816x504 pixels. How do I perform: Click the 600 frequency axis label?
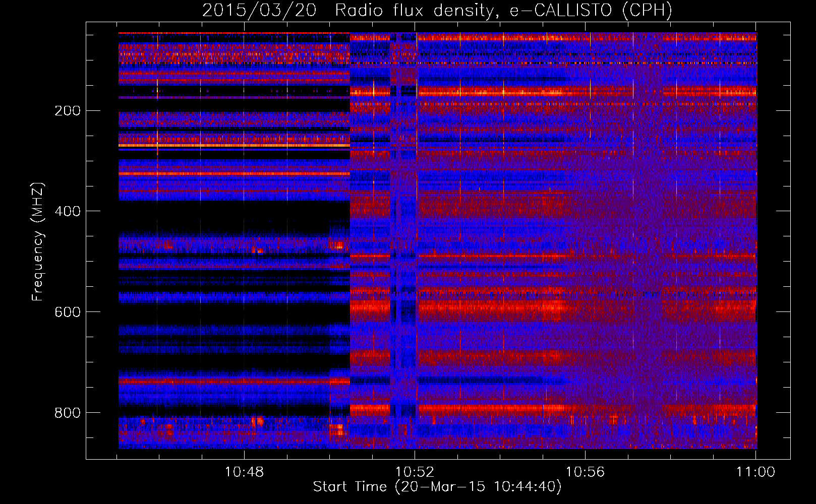67,312
